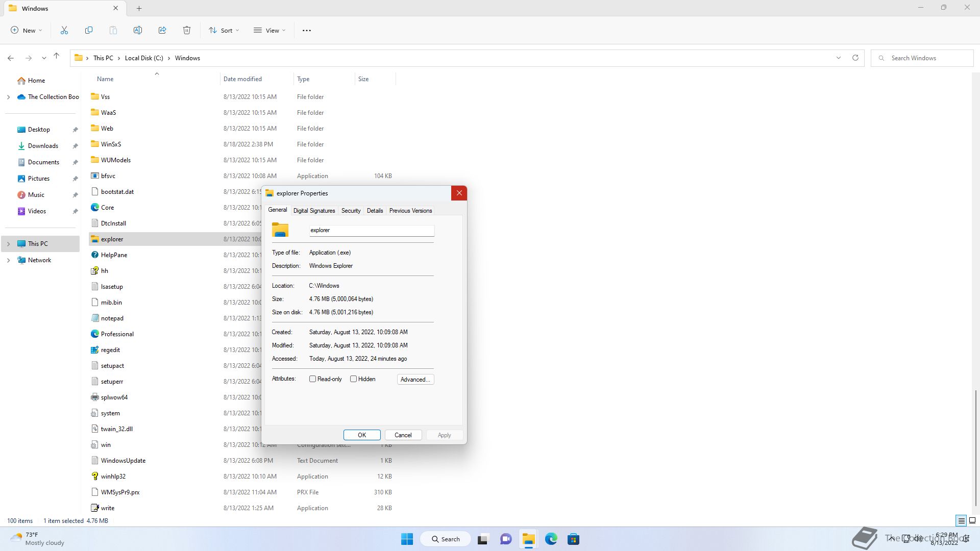Click the Cut scissors icon in toolbar

coord(64,31)
